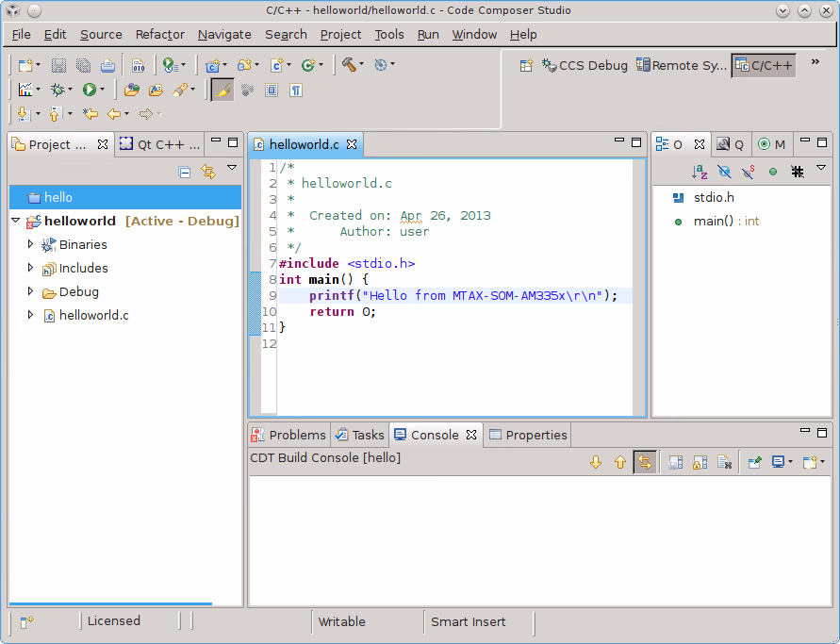Click the Next Annotation down arrow icon
Screen dimensions: 840x644
pyautogui.click(x=24, y=113)
